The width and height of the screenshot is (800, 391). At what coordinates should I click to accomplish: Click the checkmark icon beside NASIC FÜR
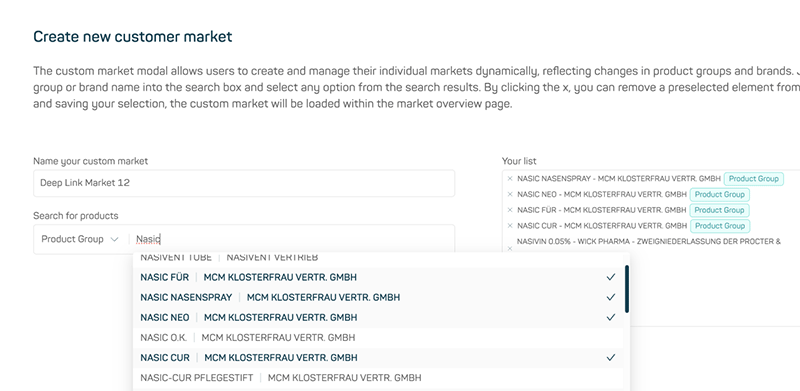[x=611, y=277]
